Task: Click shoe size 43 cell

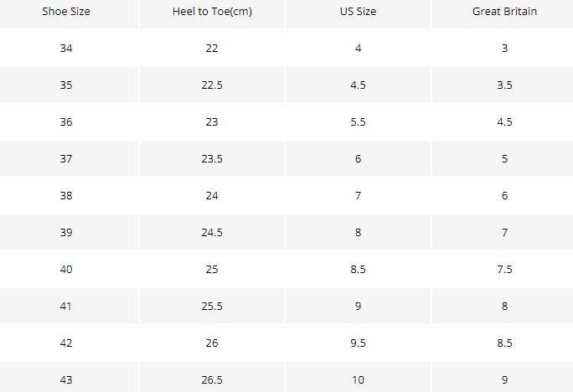Action: click(66, 378)
